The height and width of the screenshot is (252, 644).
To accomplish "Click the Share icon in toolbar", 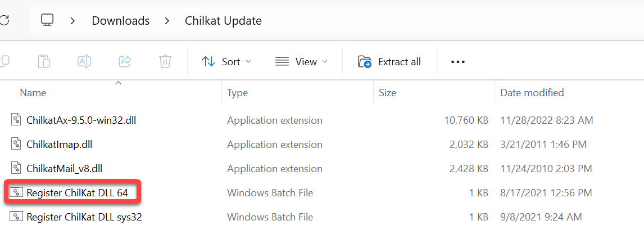I will [125, 61].
